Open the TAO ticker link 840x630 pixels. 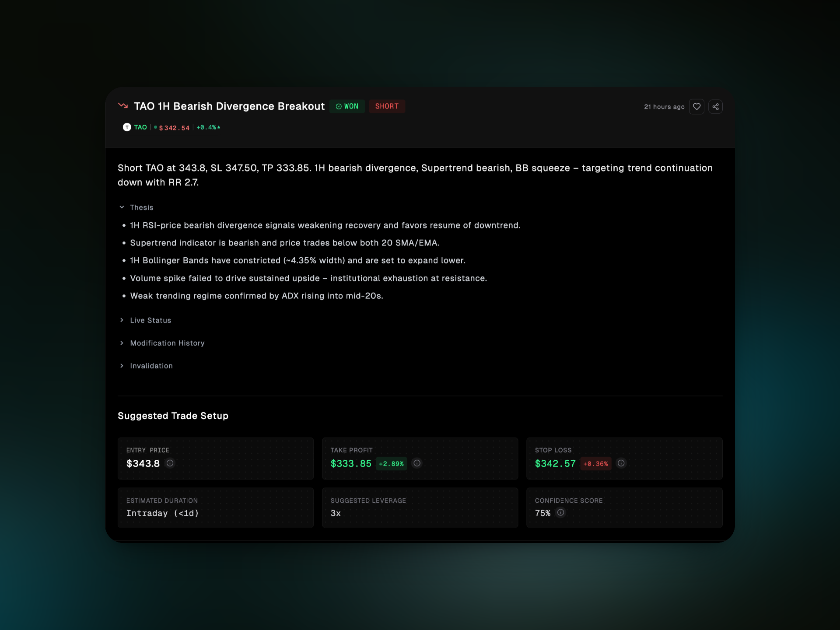(x=140, y=127)
